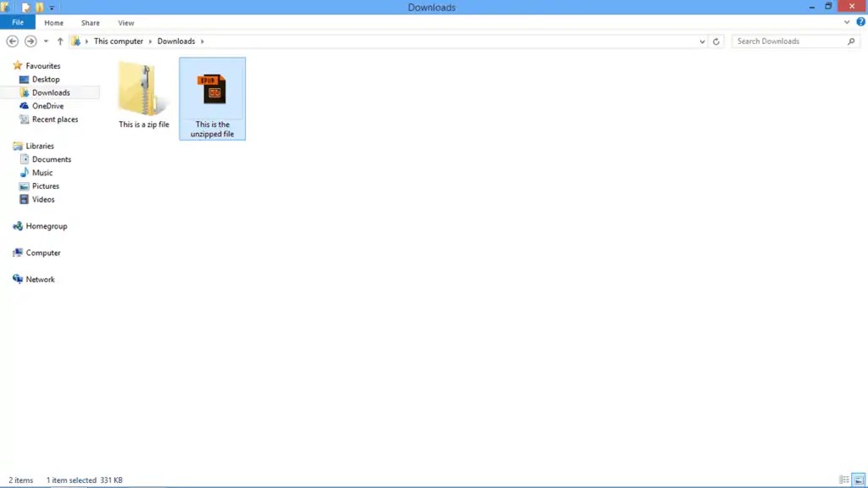The width and height of the screenshot is (868, 488).
Task: Click the refresh icon in the address bar
Action: pos(716,41)
